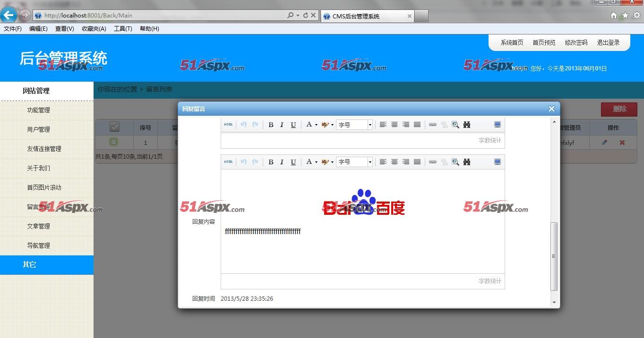Align text left in reply content editor

pos(383,162)
